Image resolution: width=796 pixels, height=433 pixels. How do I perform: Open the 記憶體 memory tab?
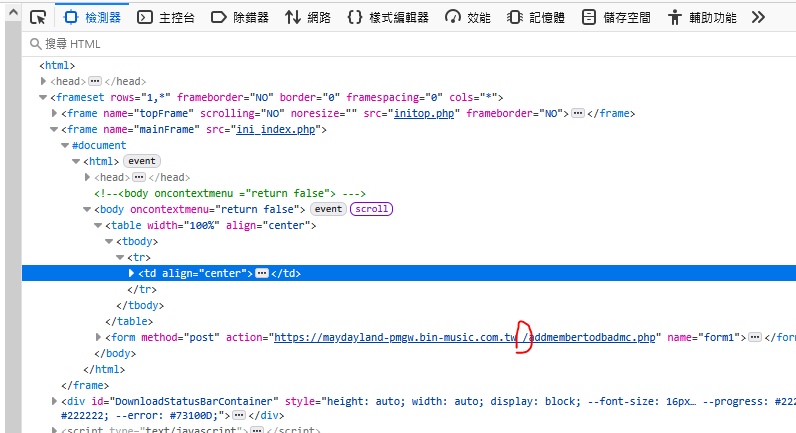(536, 18)
